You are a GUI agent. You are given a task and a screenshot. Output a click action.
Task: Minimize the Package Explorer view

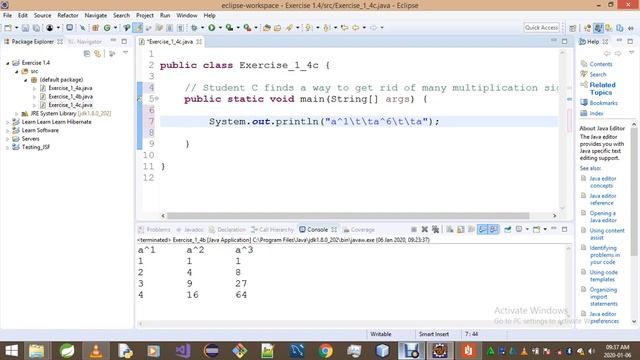[x=113, y=41]
